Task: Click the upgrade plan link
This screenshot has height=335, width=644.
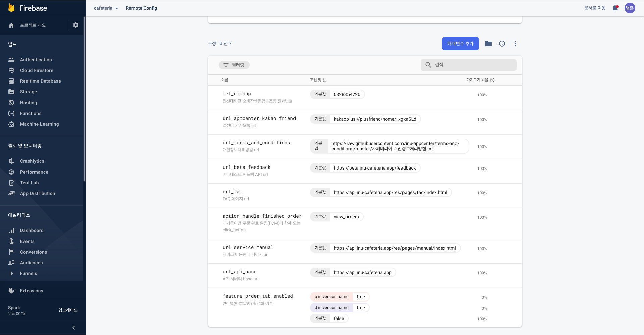Action: pyautogui.click(x=68, y=310)
